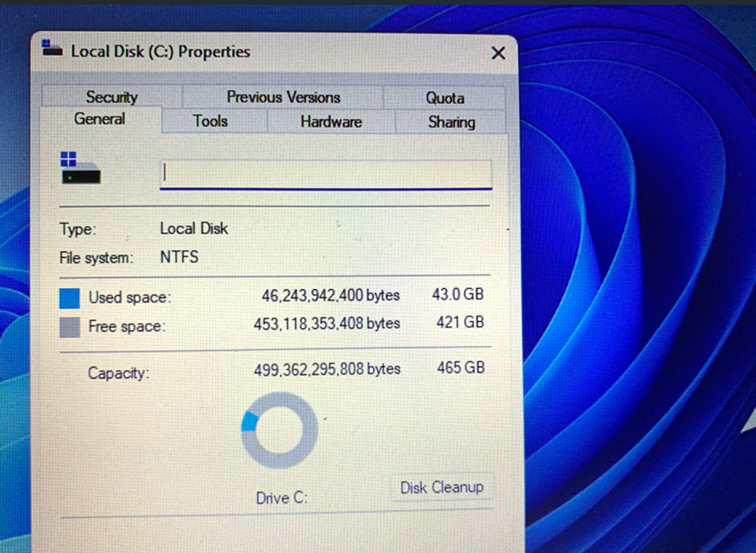This screenshot has width=756, height=553.
Task: Click the 'Type:' label
Action: 78,229
